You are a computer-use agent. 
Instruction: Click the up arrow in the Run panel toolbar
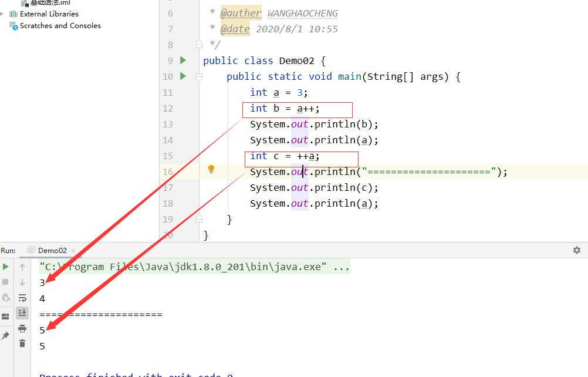[22, 267]
